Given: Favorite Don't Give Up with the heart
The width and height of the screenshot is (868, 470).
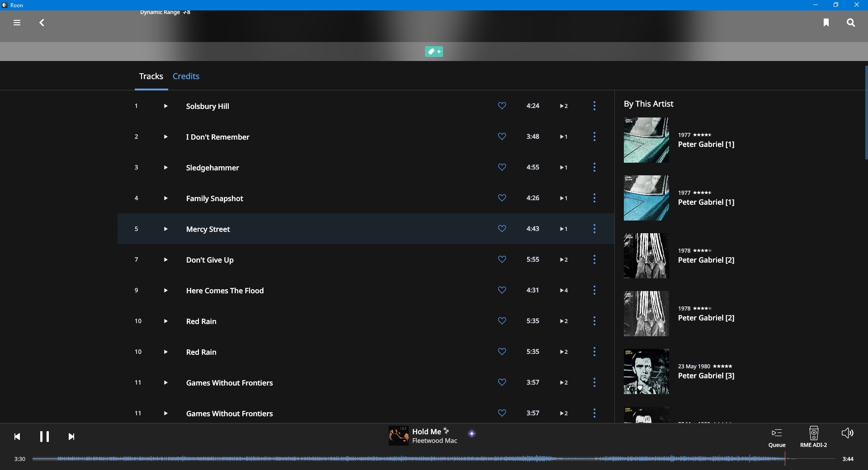Looking at the screenshot, I should click(x=502, y=259).
